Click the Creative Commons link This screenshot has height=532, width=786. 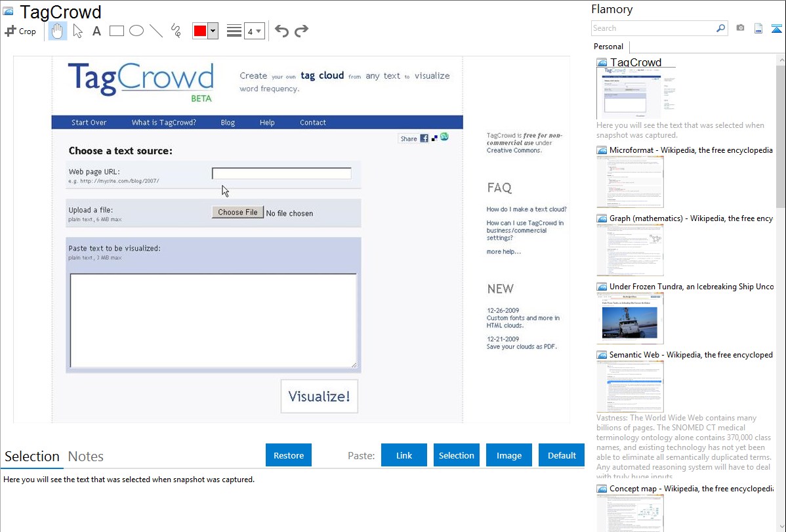514,150
